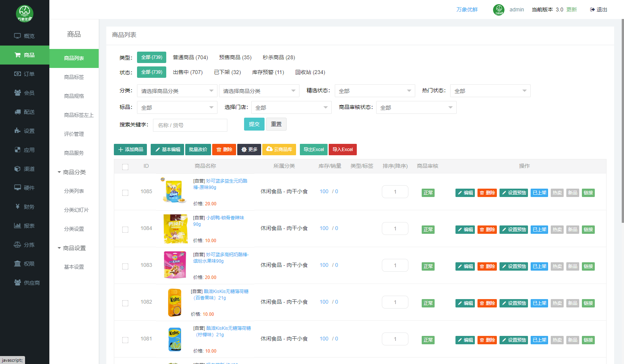Open the 会员 members sidebar icon
Screen dimensions: 624x364
tap(17, 93)
